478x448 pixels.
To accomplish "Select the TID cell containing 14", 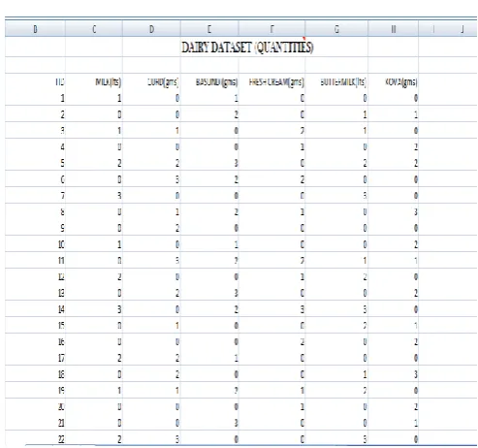I will tap(35, 309).
